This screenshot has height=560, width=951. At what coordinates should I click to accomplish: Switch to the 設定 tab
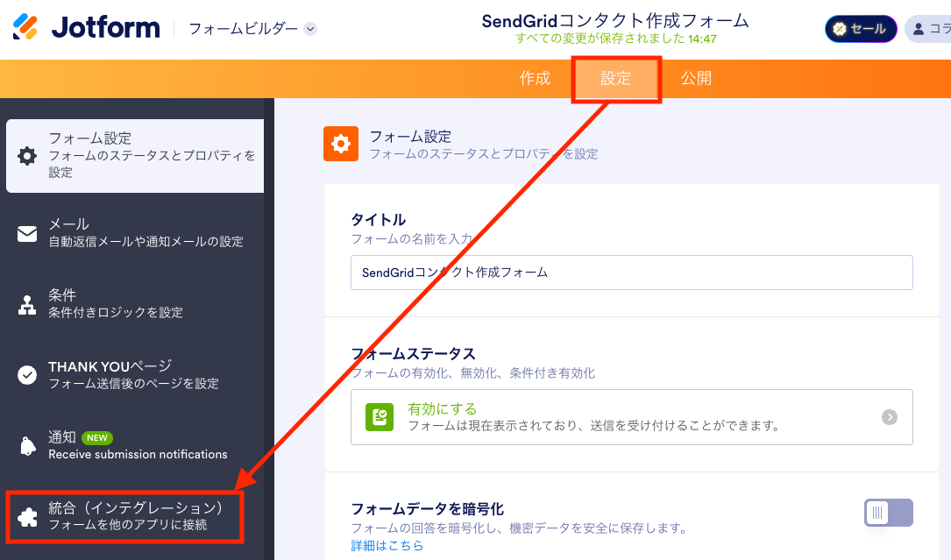(x=616, y=79)
